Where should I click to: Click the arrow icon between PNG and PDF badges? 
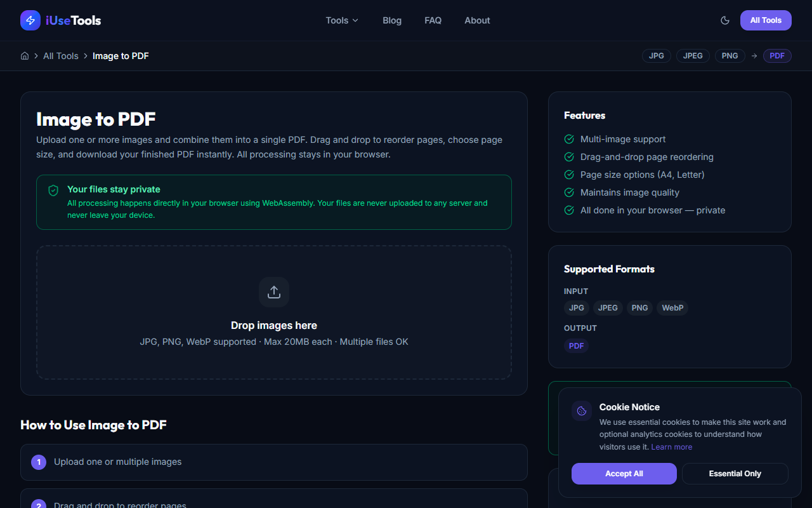(753, 56)
